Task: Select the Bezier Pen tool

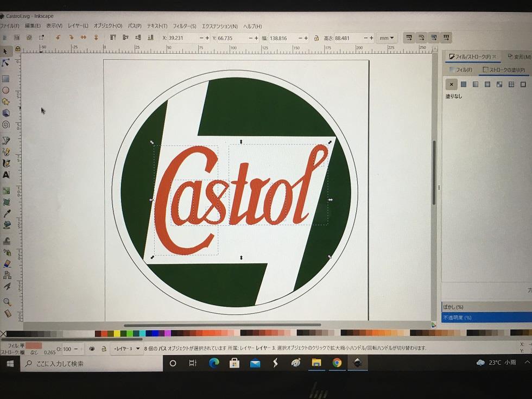Action: (x=6, y=140)
